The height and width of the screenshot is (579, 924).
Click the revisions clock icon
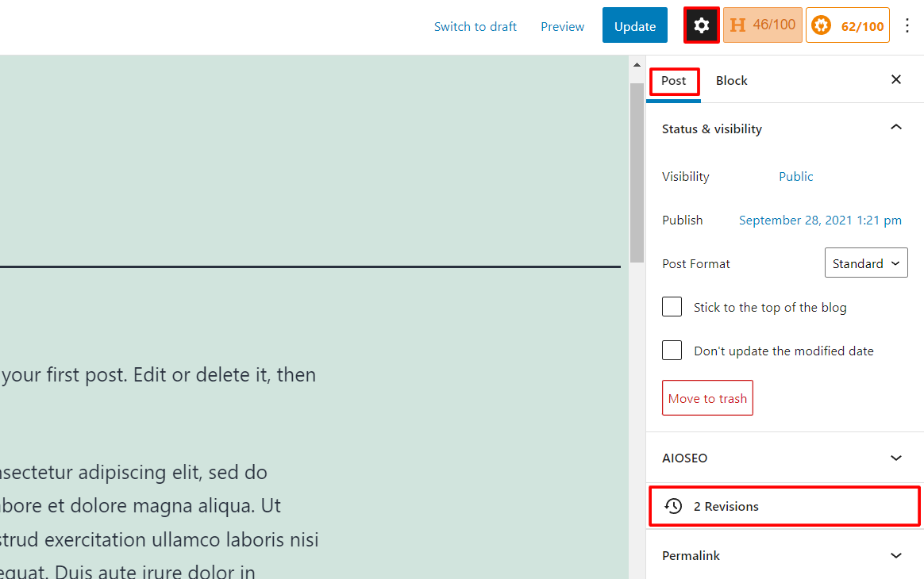[x=673, y=506]
